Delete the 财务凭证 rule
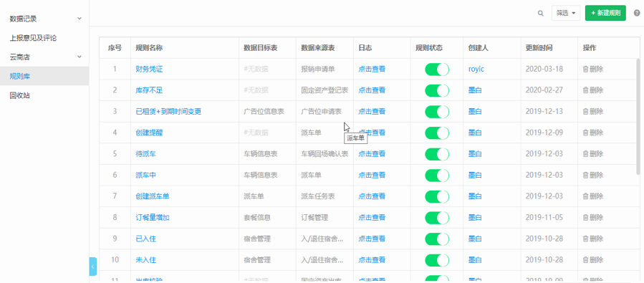 pyautogui.click(x=593, y=69)
